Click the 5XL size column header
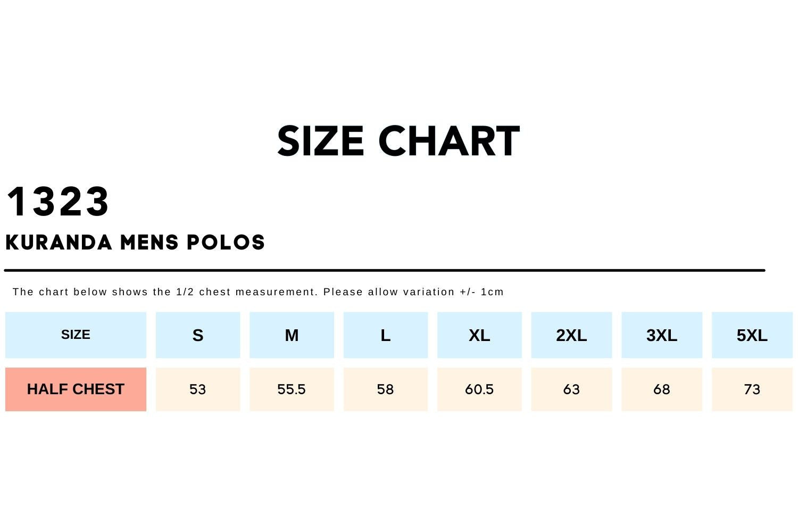 [752, 335]
